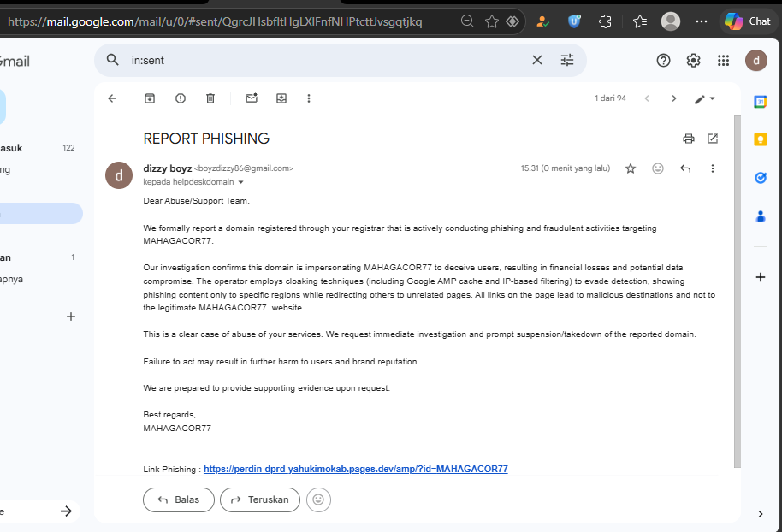Image resolution: width=782 pixels, height=532 pixels.
Task: Go back to the sent list
Action: pyautogui.click(x=112, y=98)
